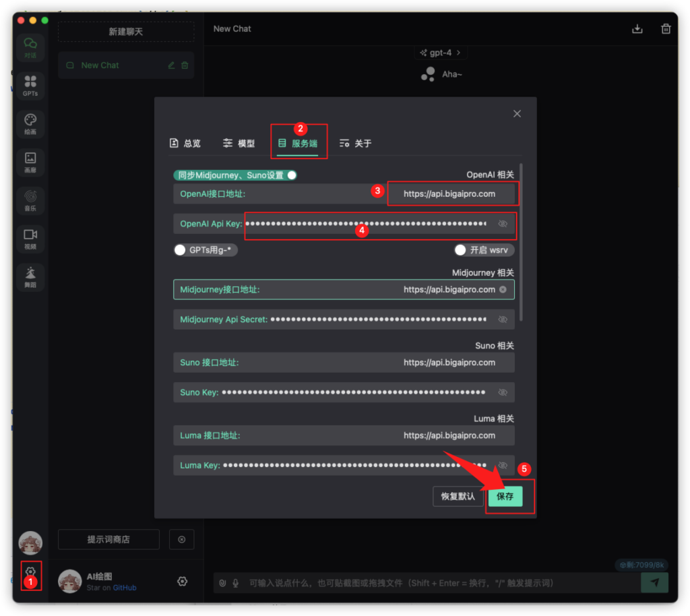Open the gpt-4 model selector

(x=441, y=53)
